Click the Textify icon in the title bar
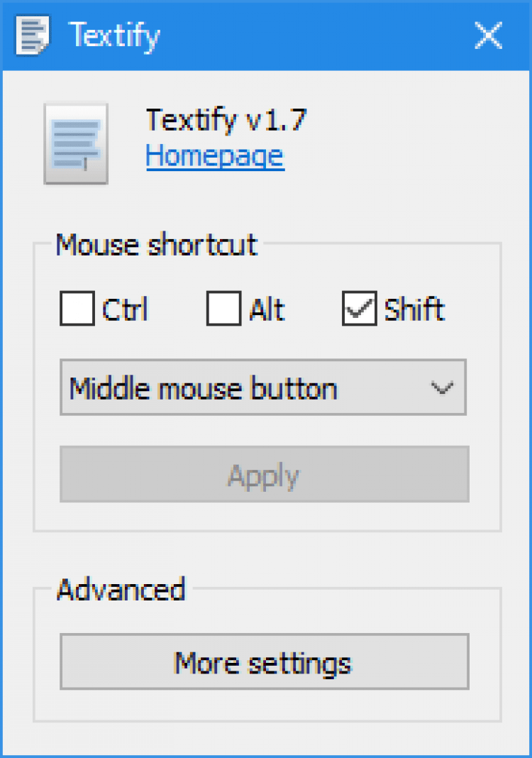The height and width of the screenshot is (758, 532). point(34,35)
